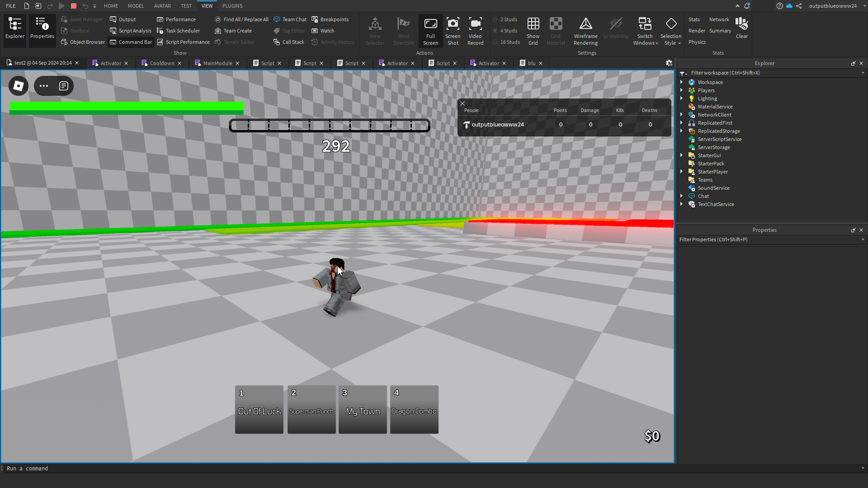Switch to the PLUGINS ribbon tab
868x488 pixels.
pos(232,6)
